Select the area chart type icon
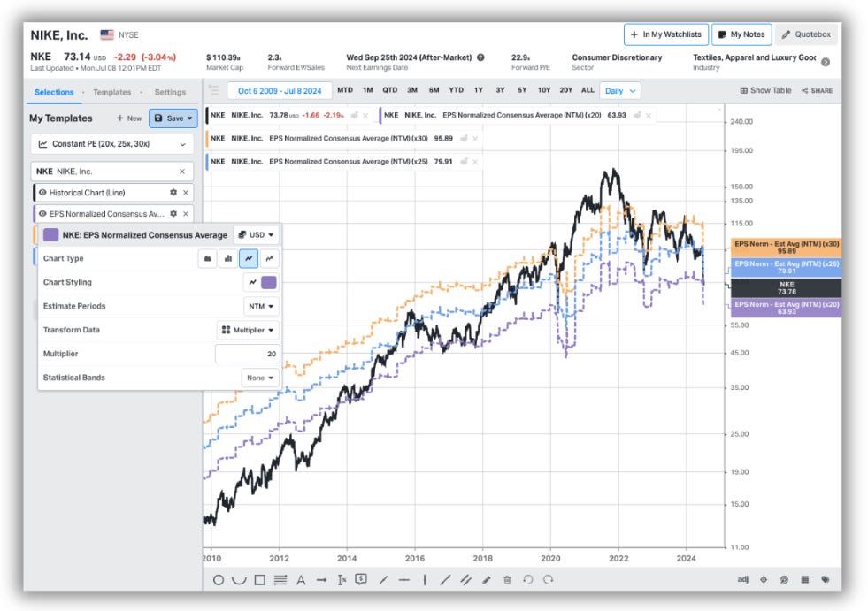Image resolution: width=868 pixels, height=611 pixels. tap(207, 258)
